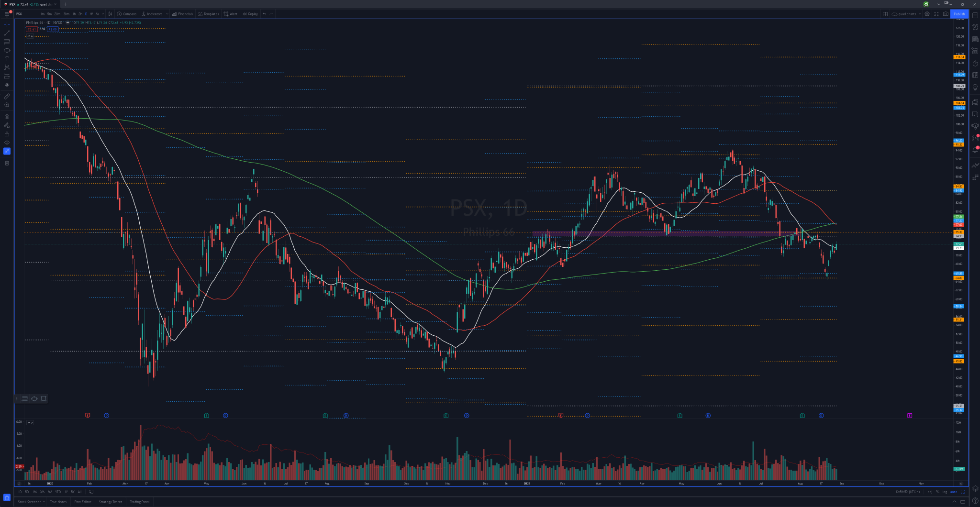Open the geometric shapes tool

coord(7,50)
